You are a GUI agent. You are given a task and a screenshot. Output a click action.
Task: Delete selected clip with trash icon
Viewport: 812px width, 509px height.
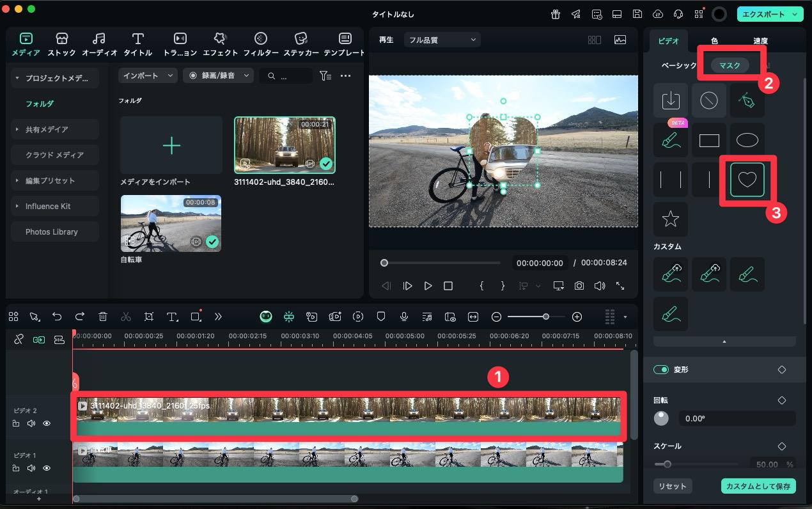pyautogui.click(x=103, y=317)
